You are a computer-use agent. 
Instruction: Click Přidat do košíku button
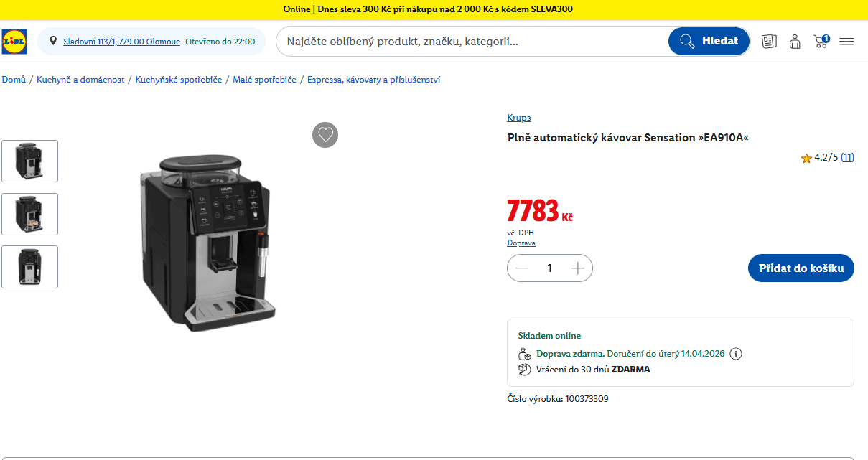point(801,268)
